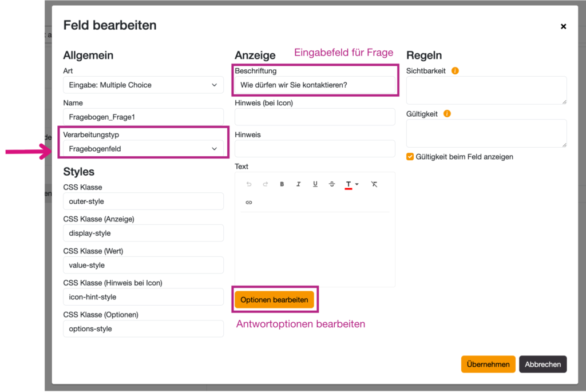The width and height of the screenshot is (586, 392).
Task: Click the underline formatting icon
Action: (x=315, y=184)
